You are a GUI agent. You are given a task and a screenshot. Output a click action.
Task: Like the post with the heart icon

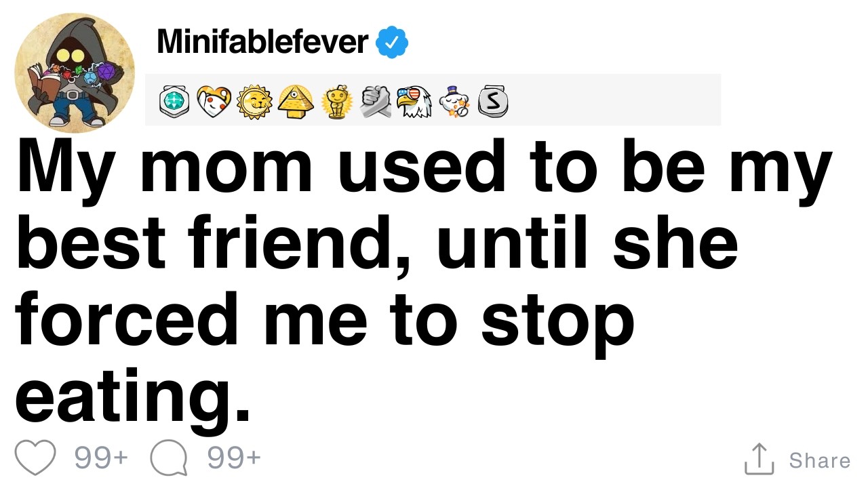pos(35,459)
